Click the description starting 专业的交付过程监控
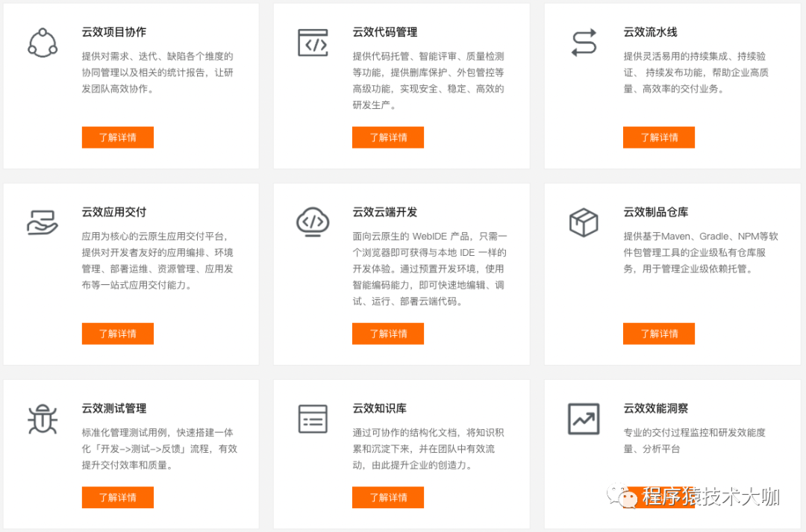Screen dimensions: 806x532 tap(695, 440)
